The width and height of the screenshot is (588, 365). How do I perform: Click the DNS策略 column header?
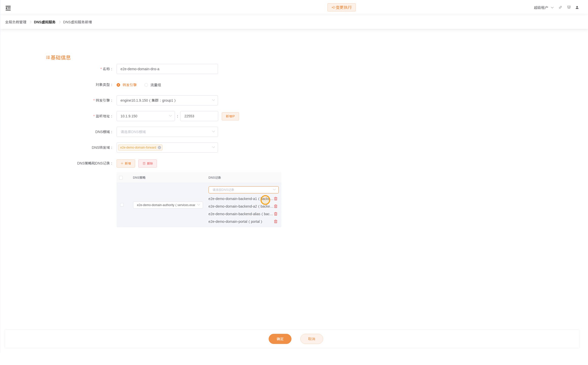[139, 178]
